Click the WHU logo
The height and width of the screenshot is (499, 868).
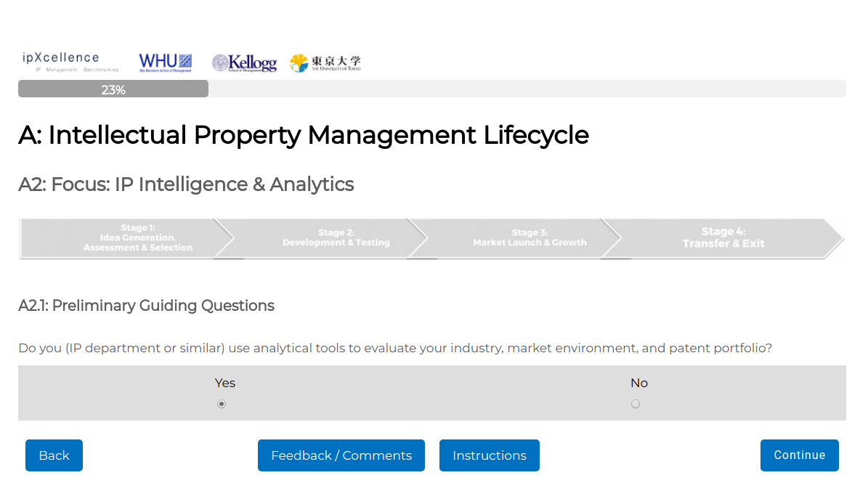(166, 62)
